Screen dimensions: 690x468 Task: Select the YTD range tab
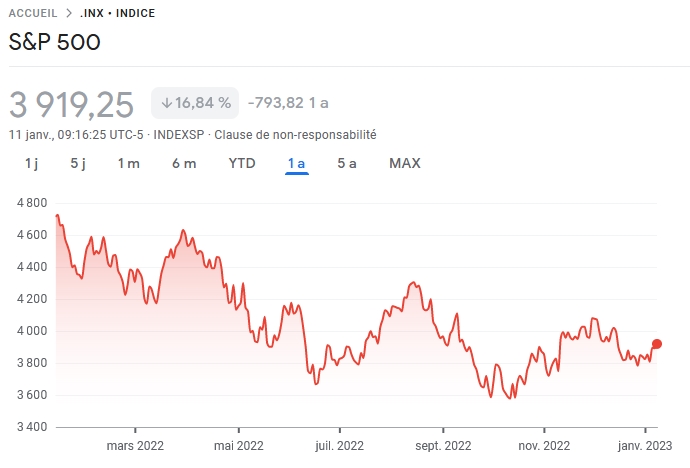click(242, 163)
